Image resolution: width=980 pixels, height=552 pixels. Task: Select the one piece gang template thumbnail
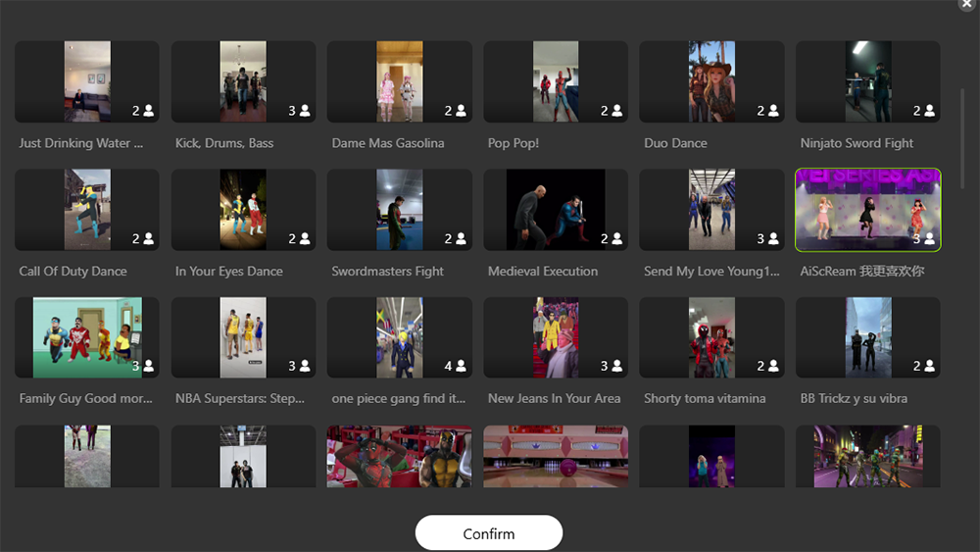(x=400, y=337)
